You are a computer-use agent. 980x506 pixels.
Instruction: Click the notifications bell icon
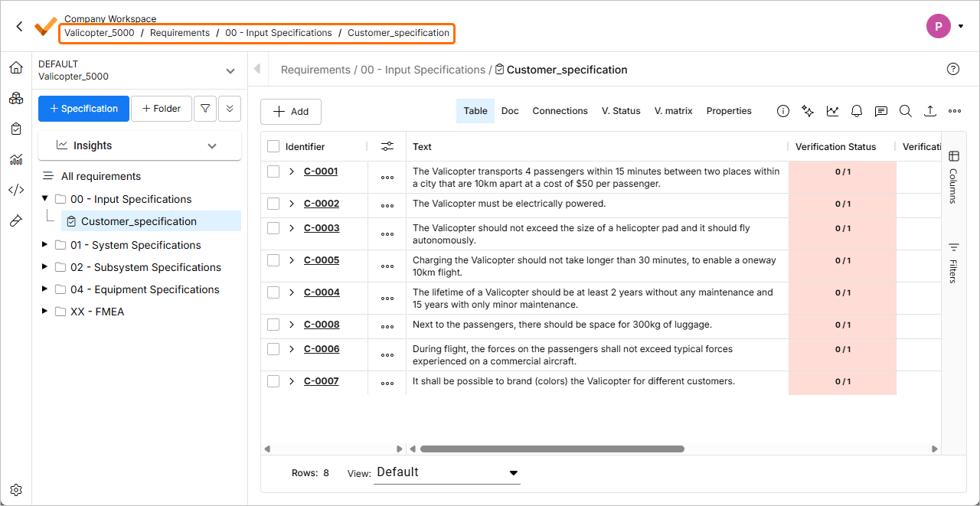(x=857, y=111)
